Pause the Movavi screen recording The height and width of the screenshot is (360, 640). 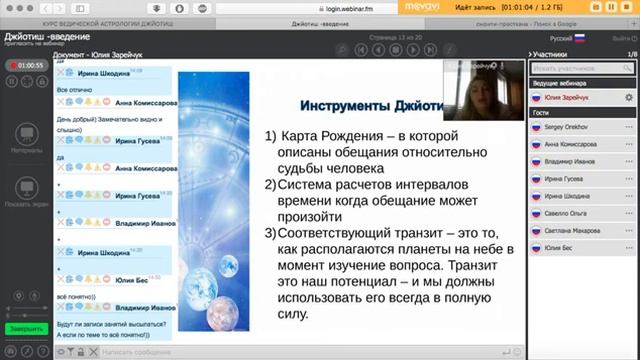[x=611, y=7]
